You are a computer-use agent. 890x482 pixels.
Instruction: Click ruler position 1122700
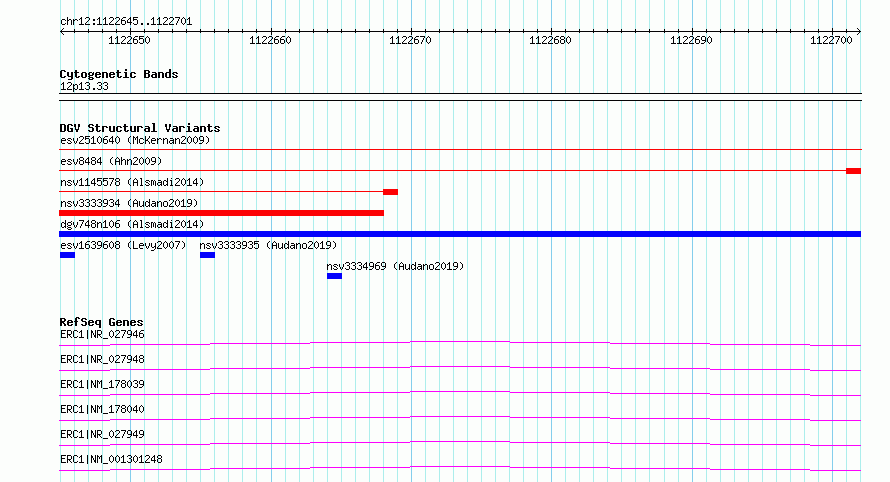[832, 40]
